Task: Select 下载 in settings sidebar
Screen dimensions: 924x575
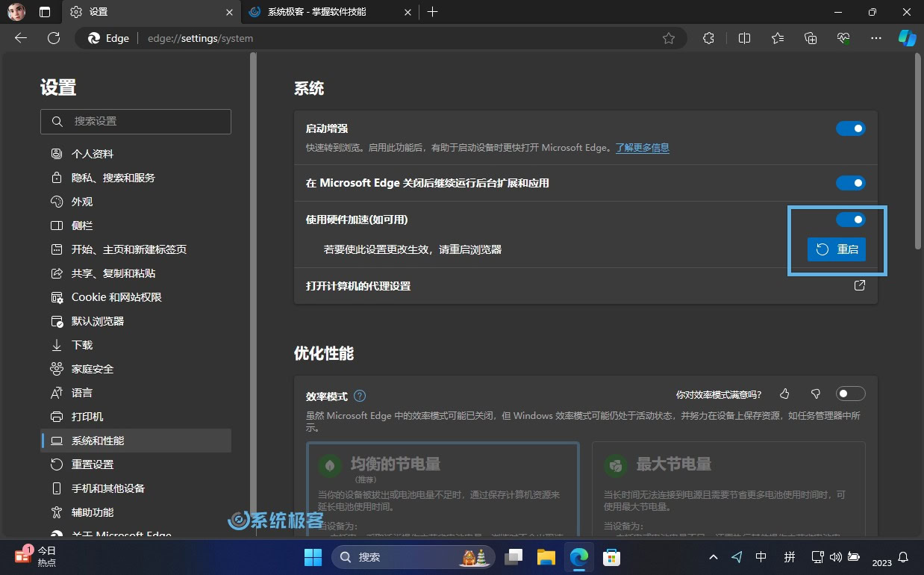Action: point(82,344)
